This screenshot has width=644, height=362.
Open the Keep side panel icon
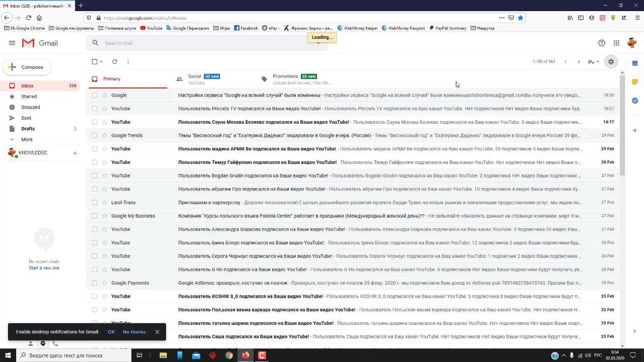[x=635, y=82]
